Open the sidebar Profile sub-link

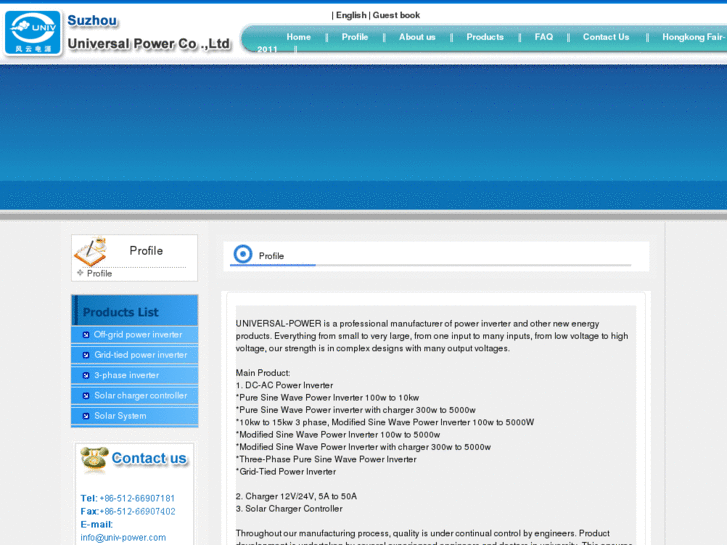pos(99,274)
